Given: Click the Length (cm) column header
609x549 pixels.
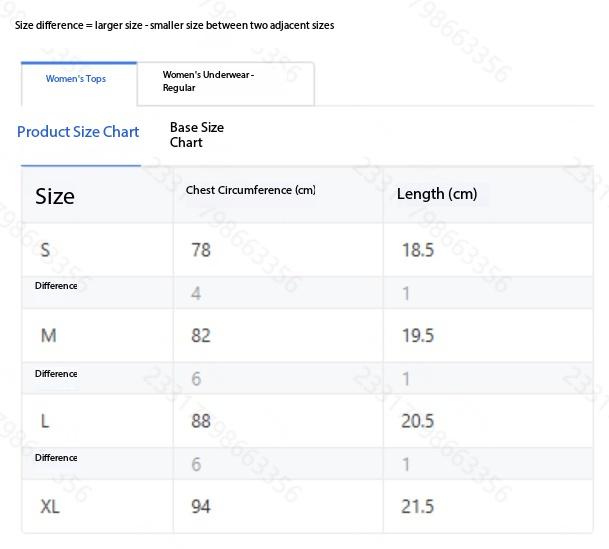Looking at the screenshot, I should (x=437, y=194).
